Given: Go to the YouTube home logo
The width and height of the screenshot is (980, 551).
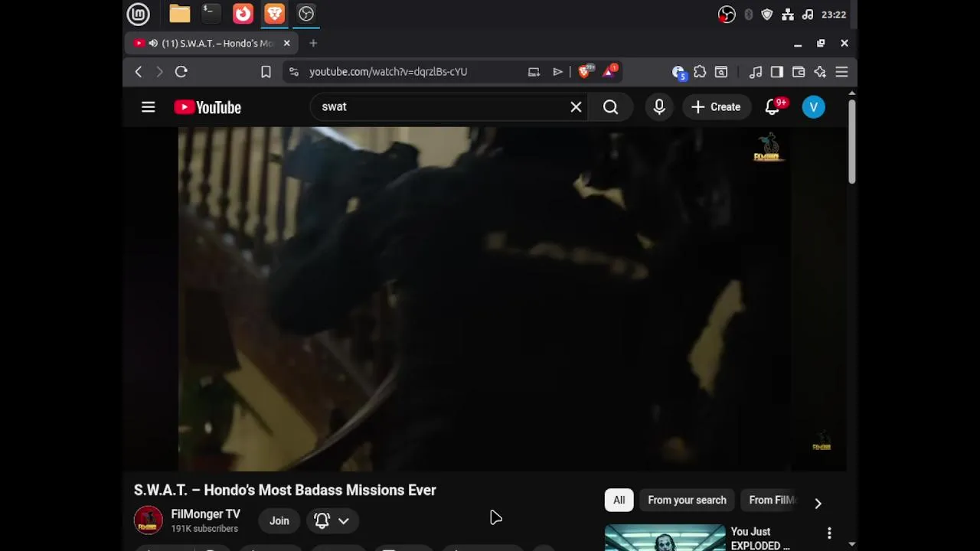Looking at the screenshot, I should (x=207, y=108).
